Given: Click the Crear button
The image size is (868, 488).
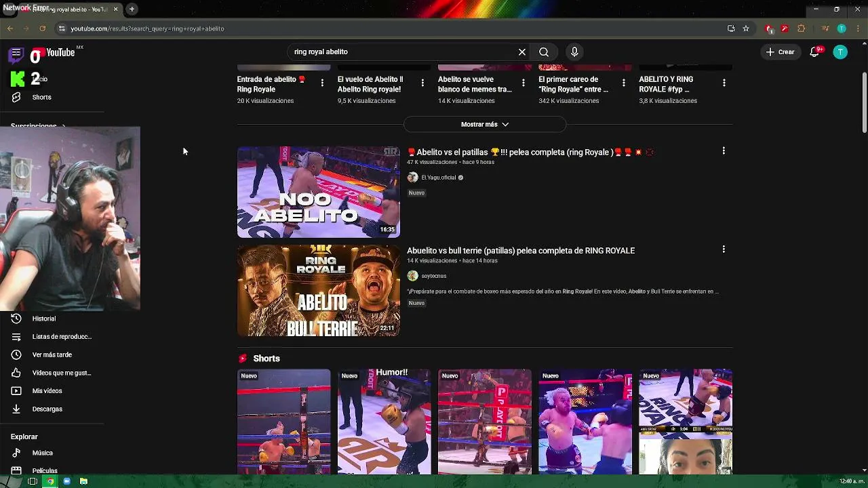Looking at the screenshot, I should click(780, 52).
